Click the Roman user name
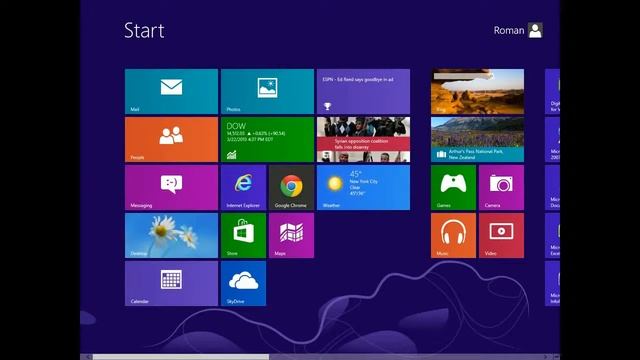The width and height of the screenshot is (640, 360). click(509, 30)
